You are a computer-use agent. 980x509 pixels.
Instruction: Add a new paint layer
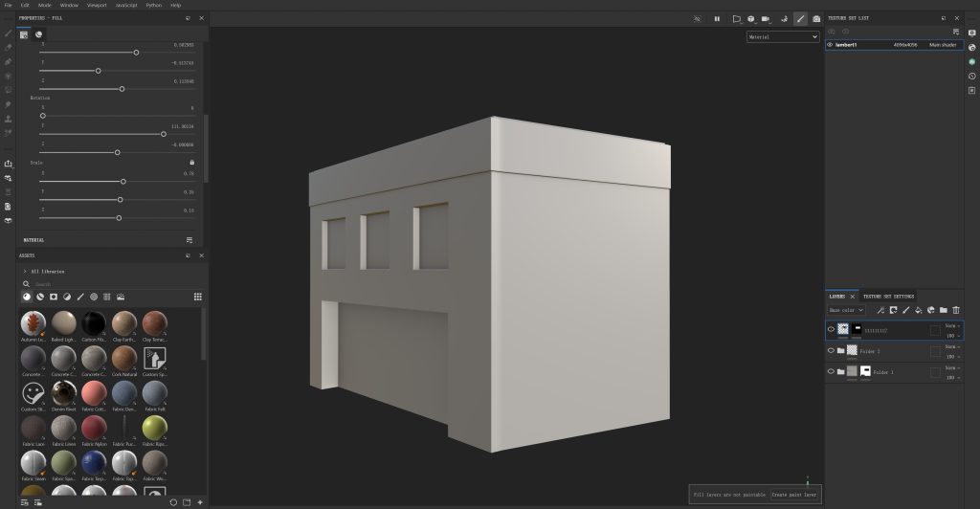click(x=905, y=310)
